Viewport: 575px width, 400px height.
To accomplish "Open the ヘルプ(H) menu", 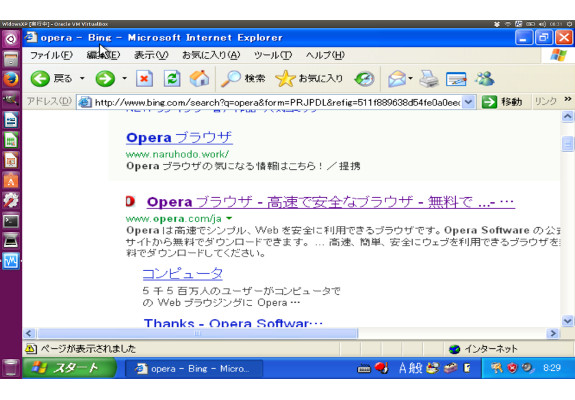I will point(325,55).
